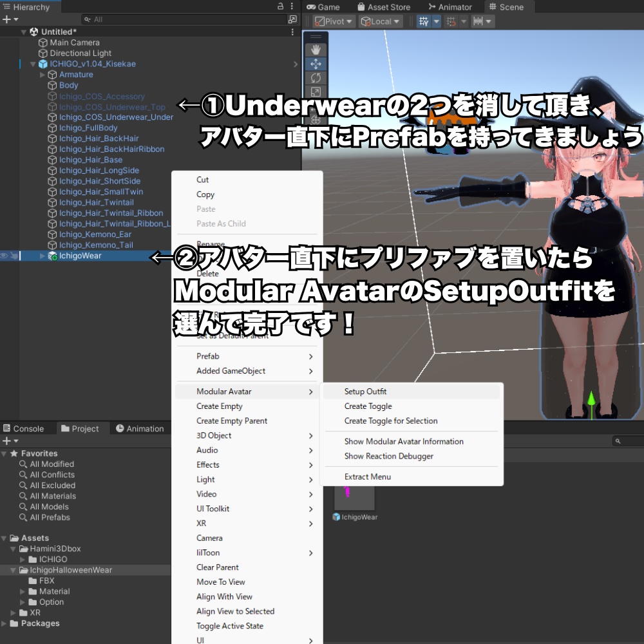Click the grid snapping icon in Scene toolbar
The height and width of the screenshot is (644, 644).
point(451,21)
